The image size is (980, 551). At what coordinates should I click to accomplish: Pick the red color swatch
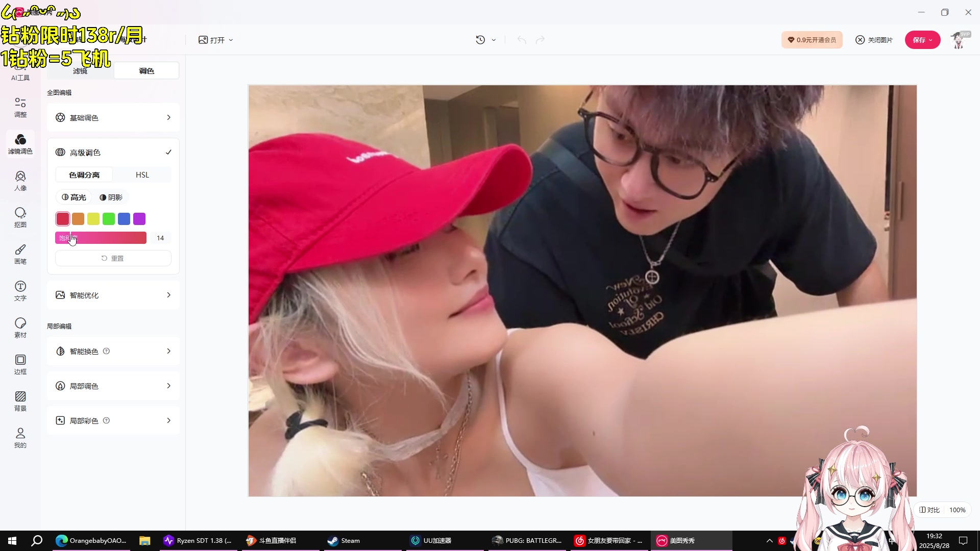pos(63,219)
